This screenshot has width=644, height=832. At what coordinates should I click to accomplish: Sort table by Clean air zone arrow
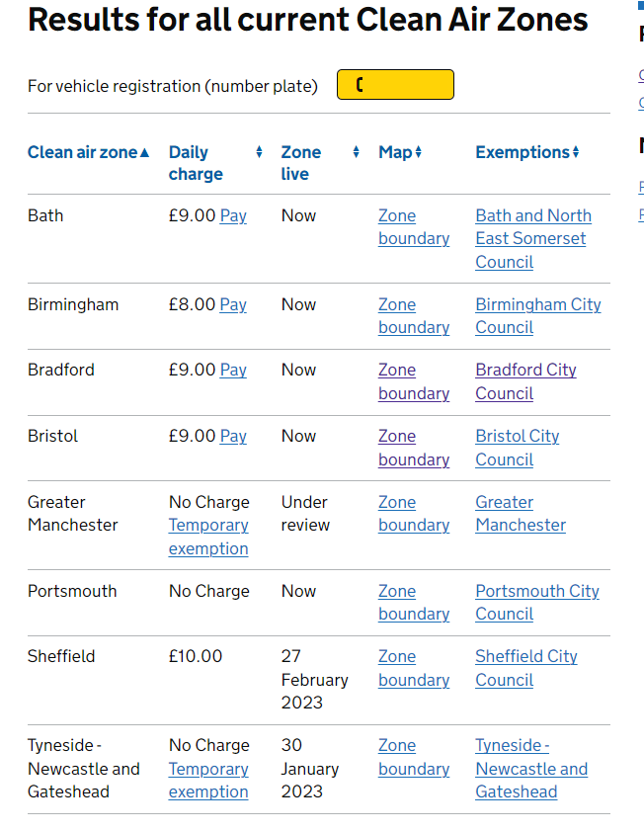tap(144, 153)
